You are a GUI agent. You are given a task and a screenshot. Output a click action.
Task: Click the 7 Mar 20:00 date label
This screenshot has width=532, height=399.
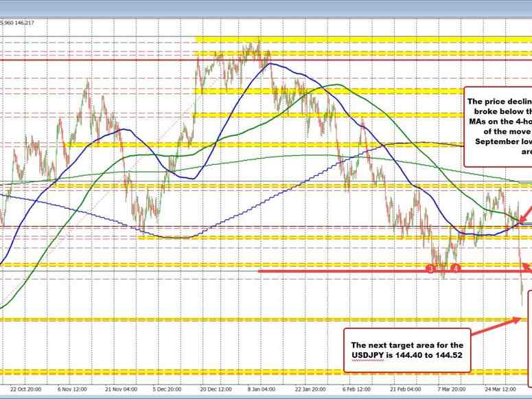451,389
